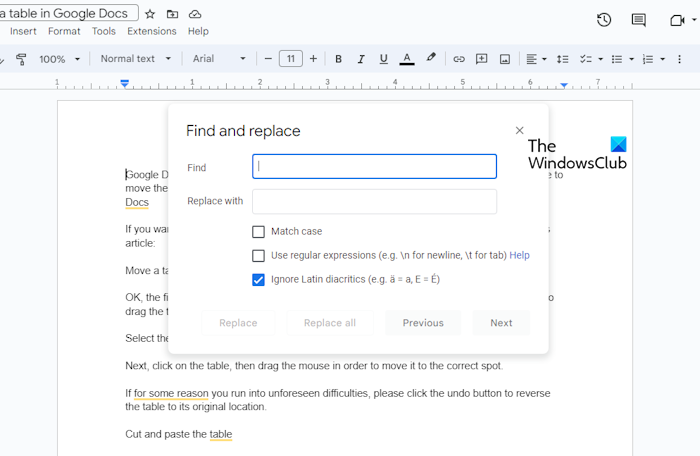Star the document
This screenshot has height=456, width=700.
click(x=150, y=14)
